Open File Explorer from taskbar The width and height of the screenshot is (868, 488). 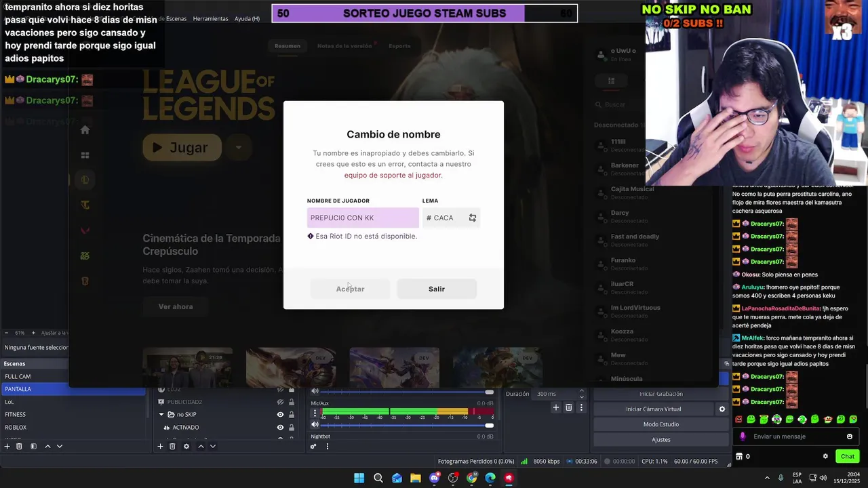click(x=416, y=478)
